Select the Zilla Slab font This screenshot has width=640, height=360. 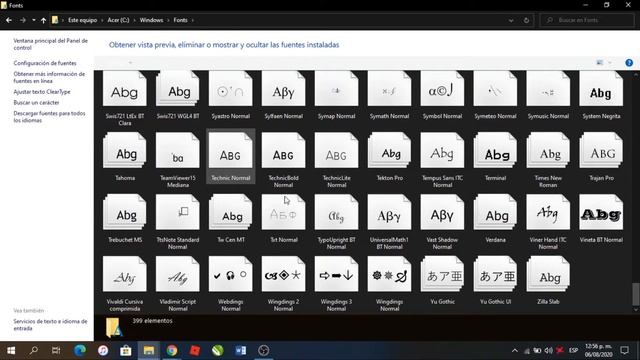pyautogui.click(x=548, y=281)
